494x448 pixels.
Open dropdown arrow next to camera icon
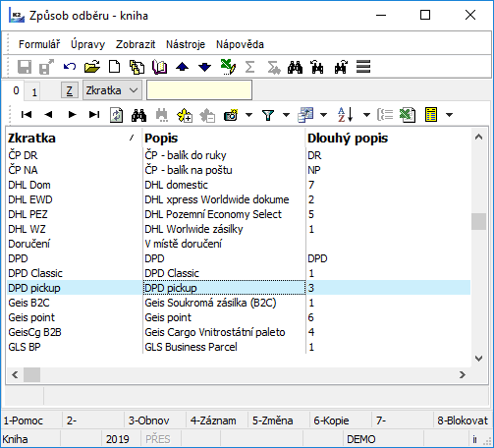coord(248,115)
